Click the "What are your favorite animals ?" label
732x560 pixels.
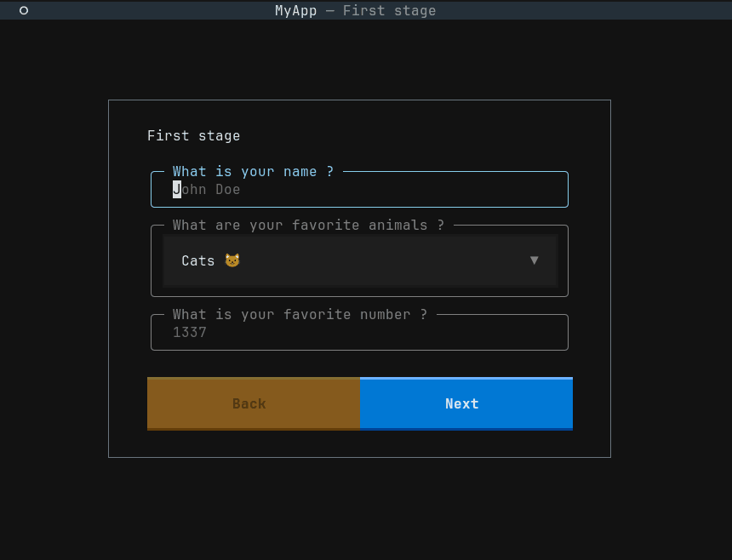point(308,225)
